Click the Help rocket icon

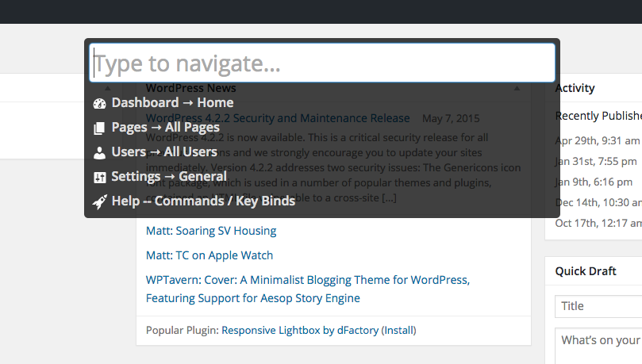click(x=99, y=201)
